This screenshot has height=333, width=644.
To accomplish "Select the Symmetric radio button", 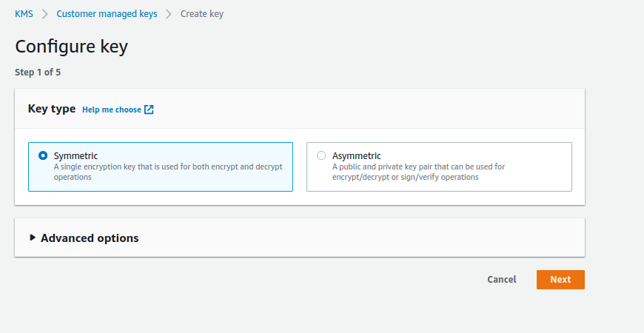I will (x=43, y=155).
